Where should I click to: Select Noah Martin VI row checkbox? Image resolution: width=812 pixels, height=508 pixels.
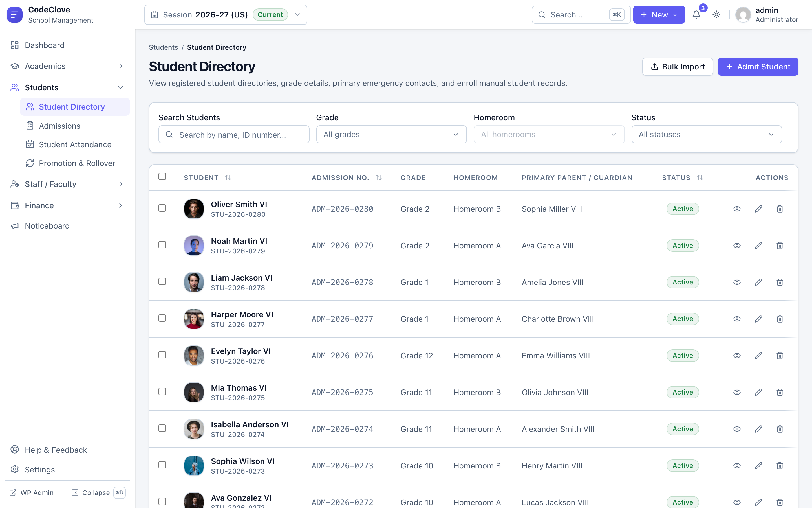(162, 245)
